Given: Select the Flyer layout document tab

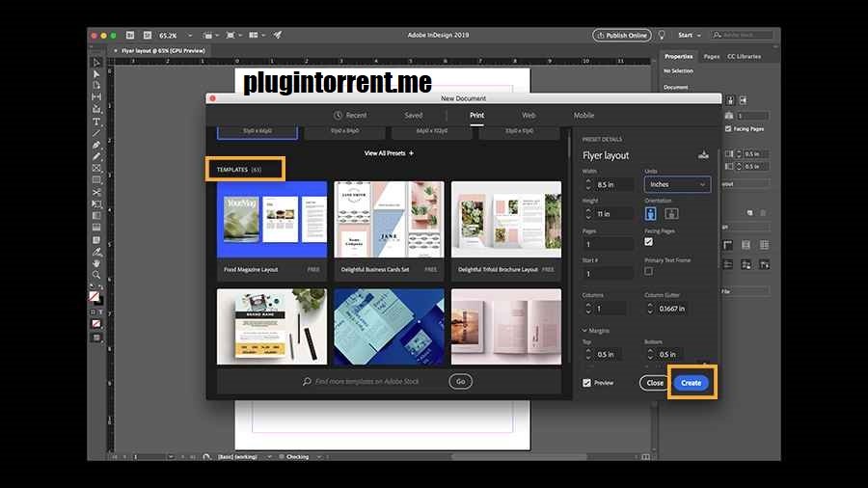Looking at the screenshot, I should click(x=163, y=50).
